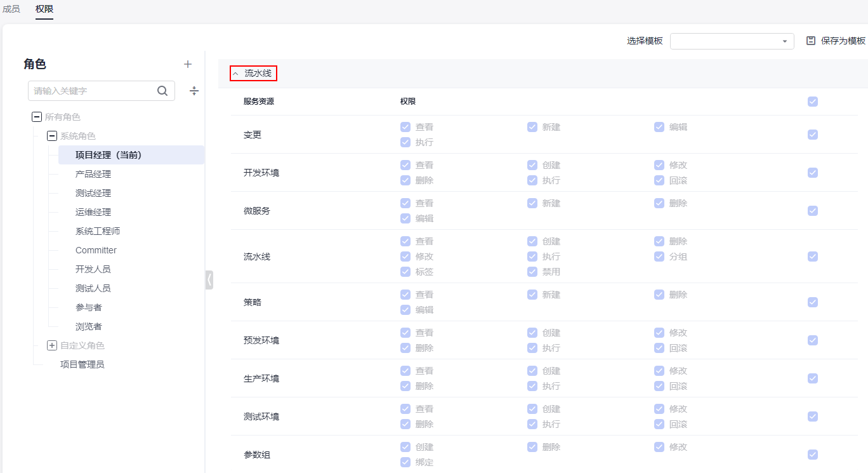Click the expand/collapse-all icon beside role search
Image resolution: width=868 pixels, height=473 pixels.
(194, 91)
